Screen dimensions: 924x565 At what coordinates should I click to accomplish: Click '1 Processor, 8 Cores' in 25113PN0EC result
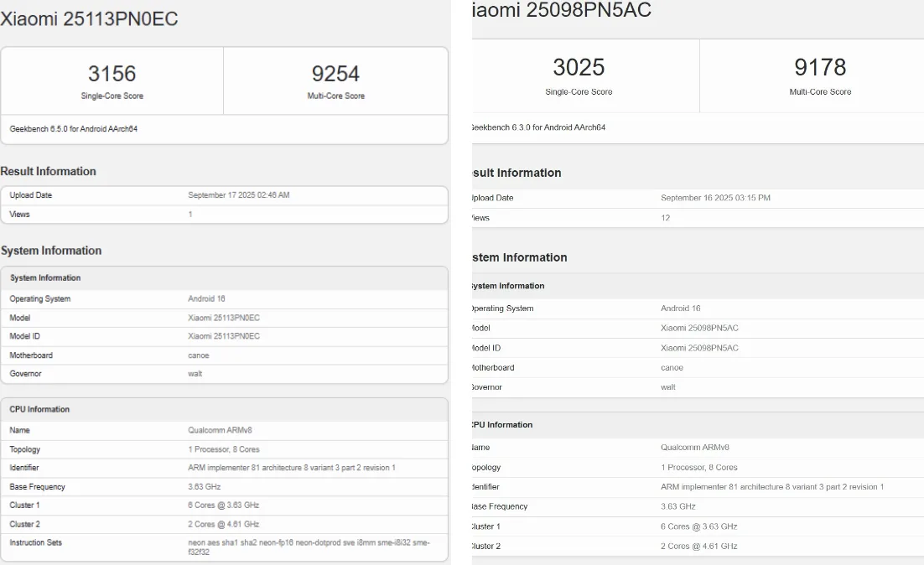224,449
